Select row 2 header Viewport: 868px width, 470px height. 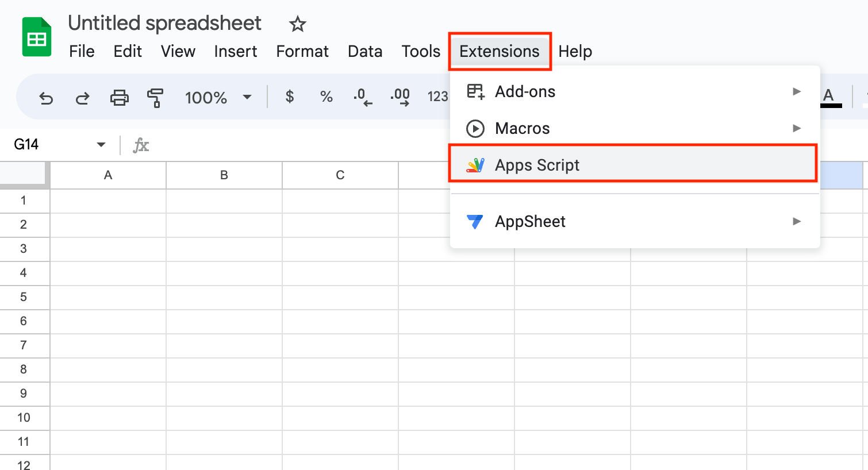(25, 225)
